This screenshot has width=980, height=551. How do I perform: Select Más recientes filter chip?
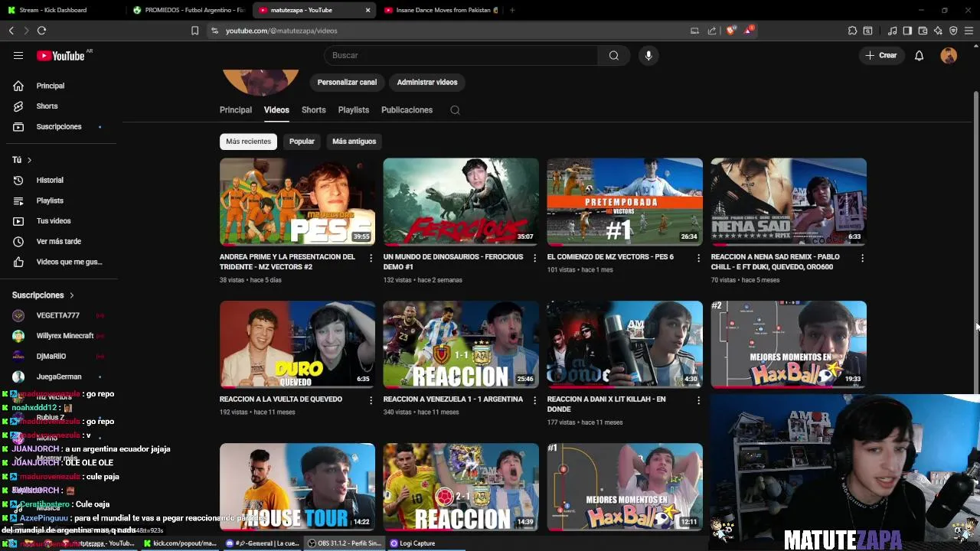(x=248, y=142)
